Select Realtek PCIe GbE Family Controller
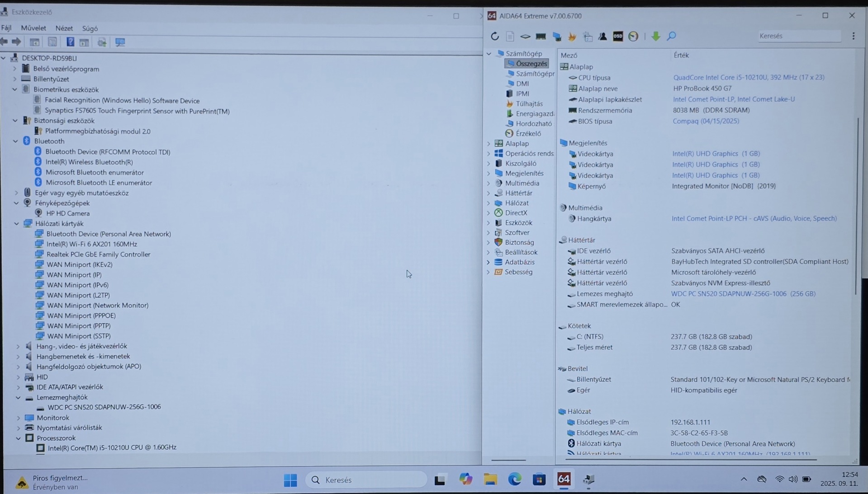Screen dimensions: 868x494 [98, 254]
